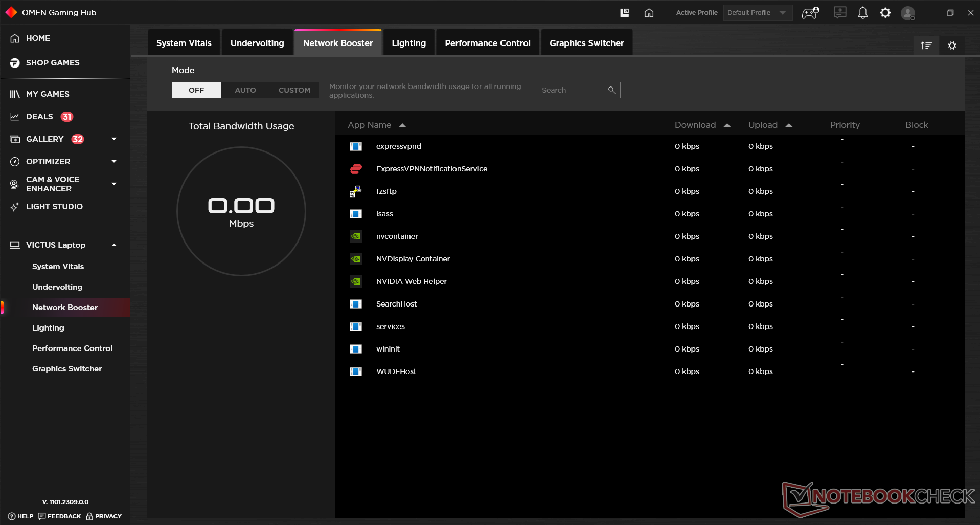
Task: Open Performance Control in the sidebar
Action: coord(72,348)
